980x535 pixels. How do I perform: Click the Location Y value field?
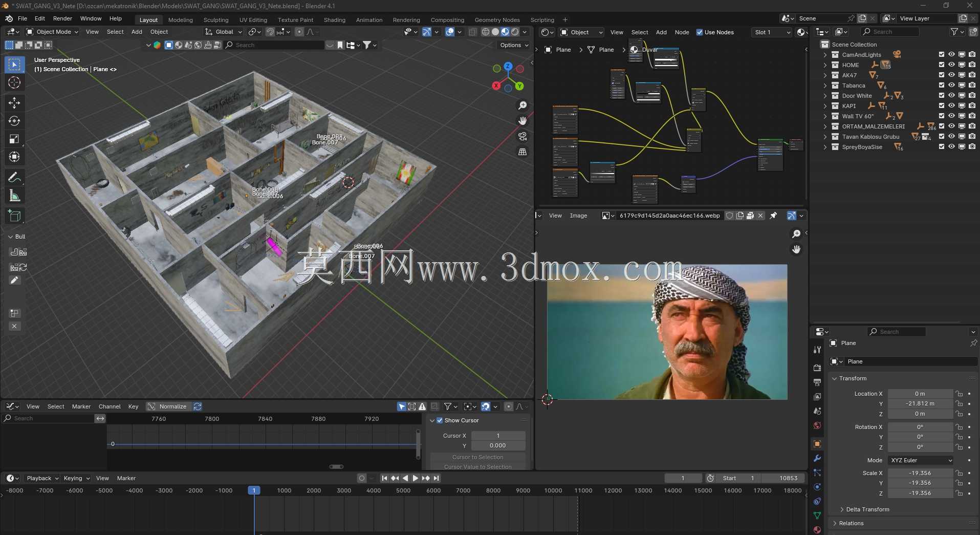click(920, 403)
